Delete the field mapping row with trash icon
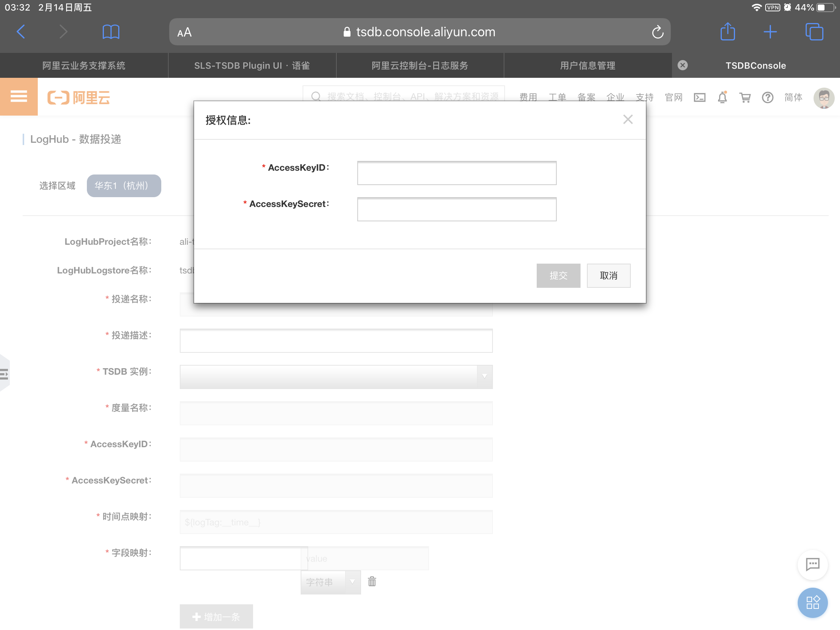This screenshot has width=840, height=630. pyautogui.click(x=372, y=581)
